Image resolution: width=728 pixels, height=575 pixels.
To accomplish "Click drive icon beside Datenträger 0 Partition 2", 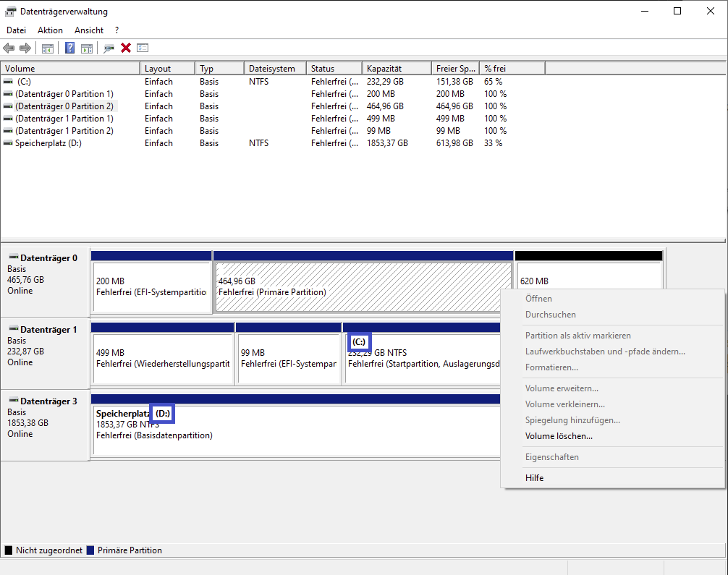I will point(8,106).
